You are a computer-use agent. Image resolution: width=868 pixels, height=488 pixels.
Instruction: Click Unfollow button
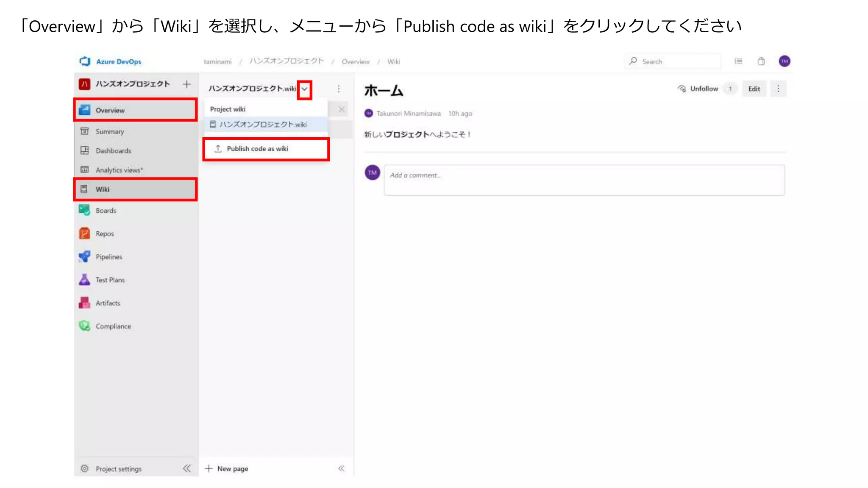[x=698, y=89]
